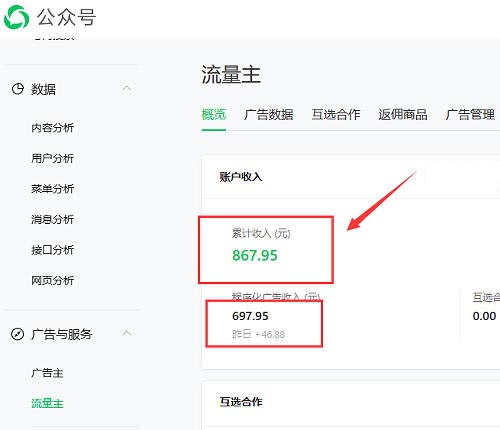Click the total income value 867.95
This screenshot has width=500, height=430.
255,256
